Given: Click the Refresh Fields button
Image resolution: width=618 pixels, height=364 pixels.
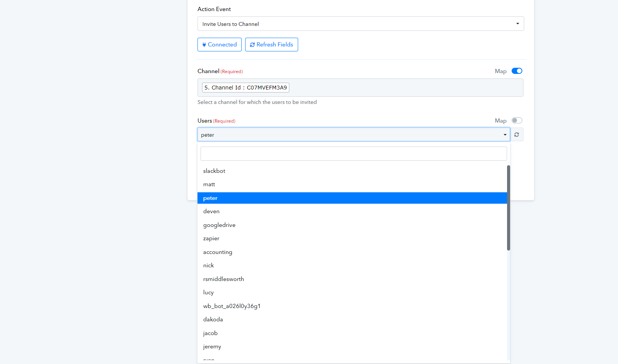Looking at the screenshot, I should tap(271, 45).
